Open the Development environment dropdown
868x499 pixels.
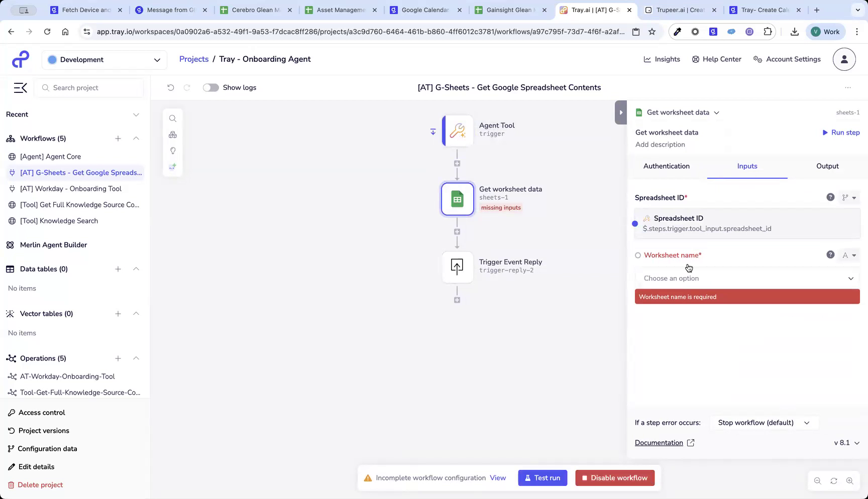pos(104,59)
